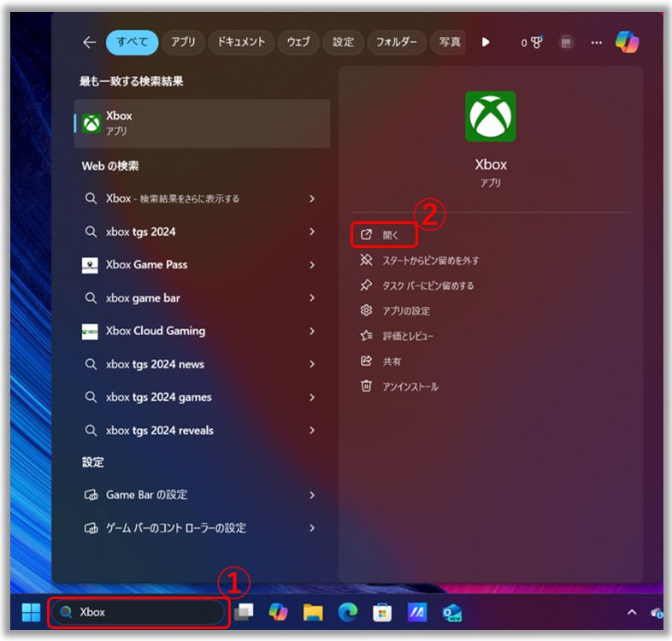Screen dimensions: 672x641
Task: Select the すべて filter tab
Action: [132, 42]
